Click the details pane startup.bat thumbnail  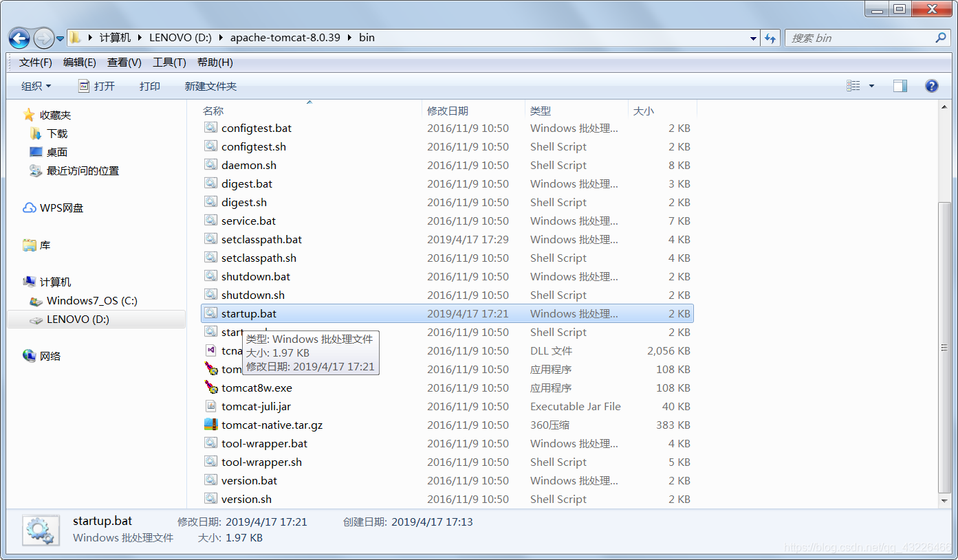pyautogui.click(x=41, y=530)
